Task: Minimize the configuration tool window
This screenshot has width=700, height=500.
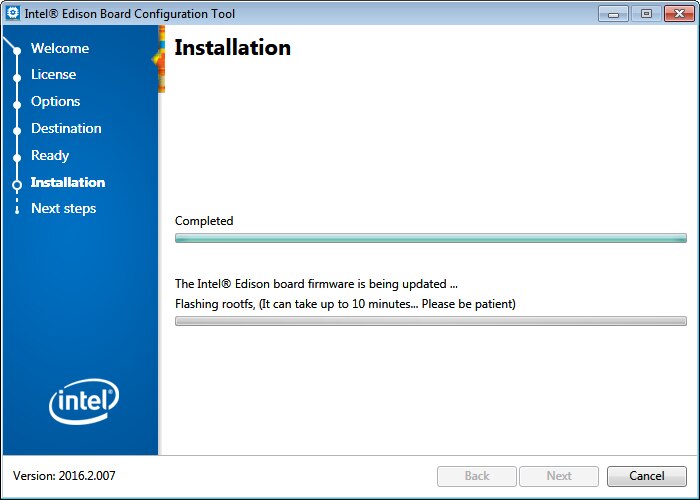Action: (613, 14)
